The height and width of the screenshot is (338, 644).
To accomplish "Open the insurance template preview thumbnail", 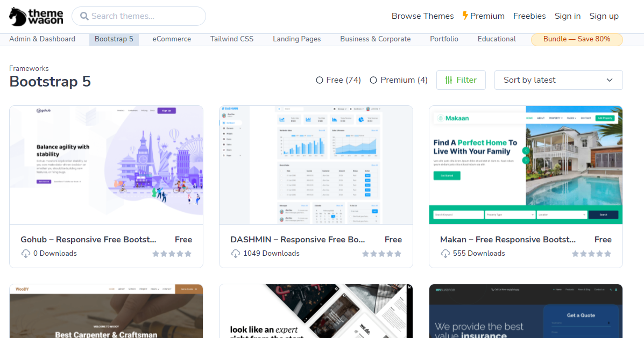I will pos(526,311).
